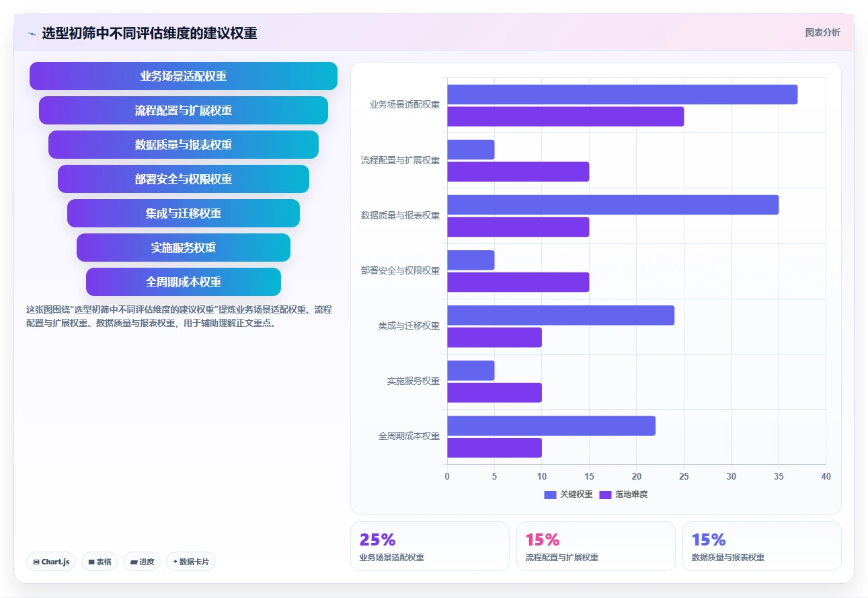Click 关键权重 bar for 业务场景适配权重
This screenshot has height=598, width=868.
pyautogui.click(x=623, y=95)
